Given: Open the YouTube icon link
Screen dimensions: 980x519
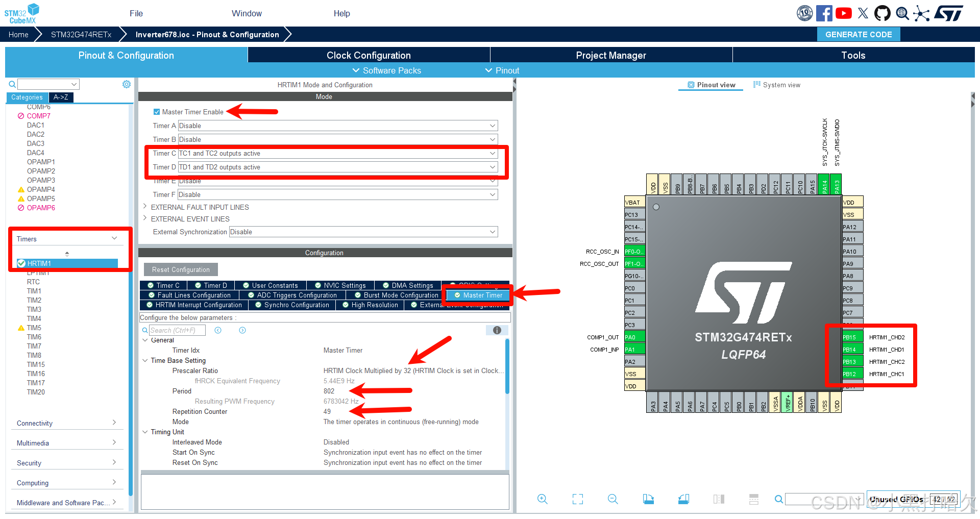Looking at the screenshot, I should click(843, 13).
